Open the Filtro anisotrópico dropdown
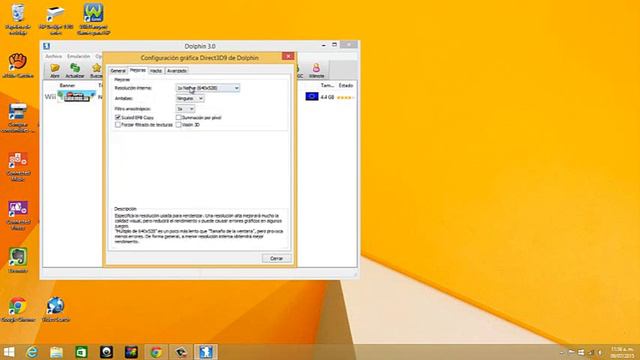The height and width of the screenshot is (360, 640). pyautogui.click(x=185, y=109)
